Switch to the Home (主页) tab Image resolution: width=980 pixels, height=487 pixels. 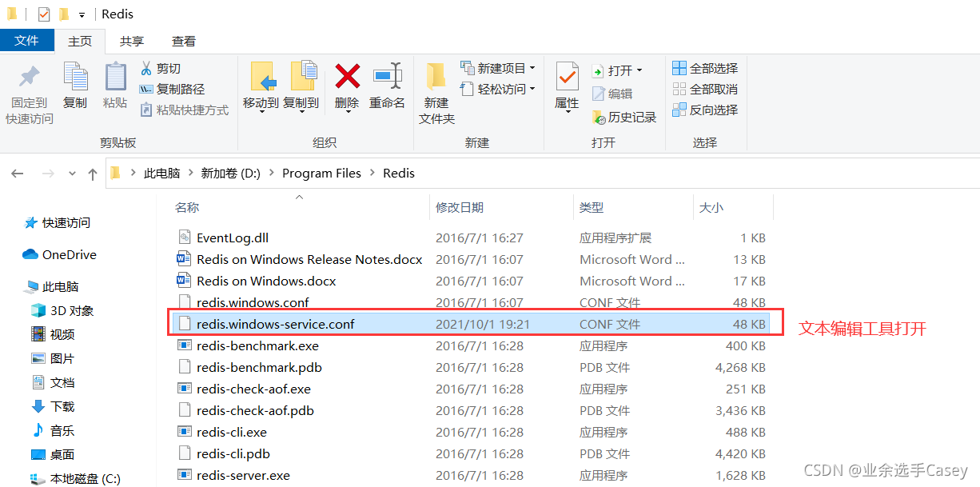click(80, 41)
